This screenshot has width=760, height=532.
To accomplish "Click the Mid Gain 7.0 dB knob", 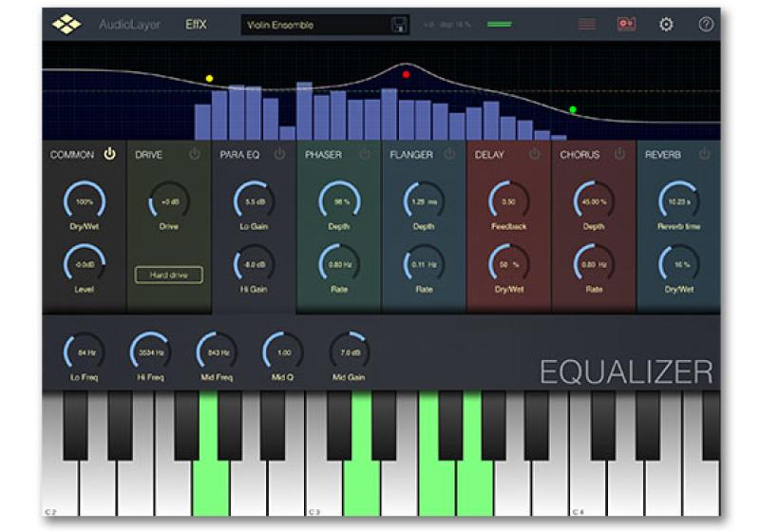I will [x=349, y=352].
